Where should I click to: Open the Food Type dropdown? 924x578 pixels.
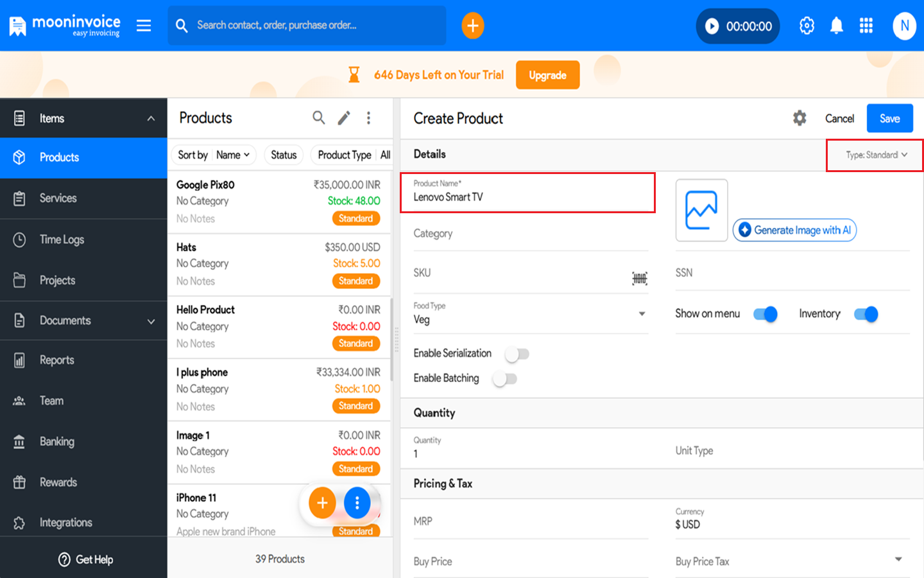click(x=531, y=314)
